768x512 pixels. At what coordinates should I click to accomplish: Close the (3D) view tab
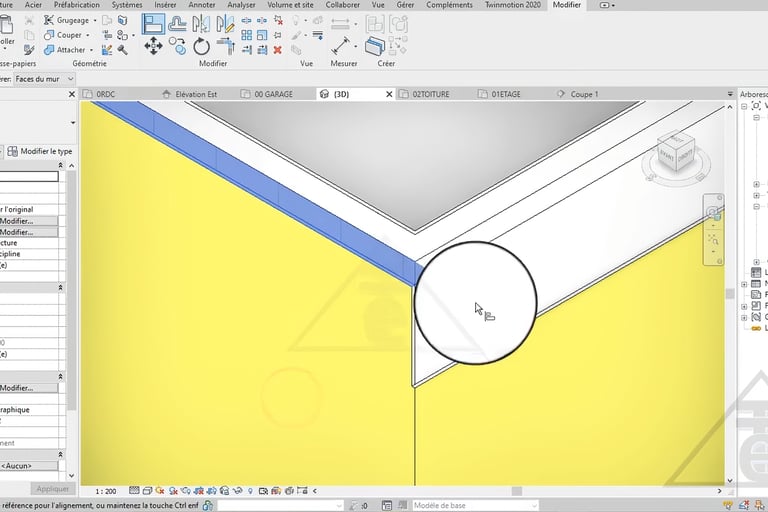(389, 94)
